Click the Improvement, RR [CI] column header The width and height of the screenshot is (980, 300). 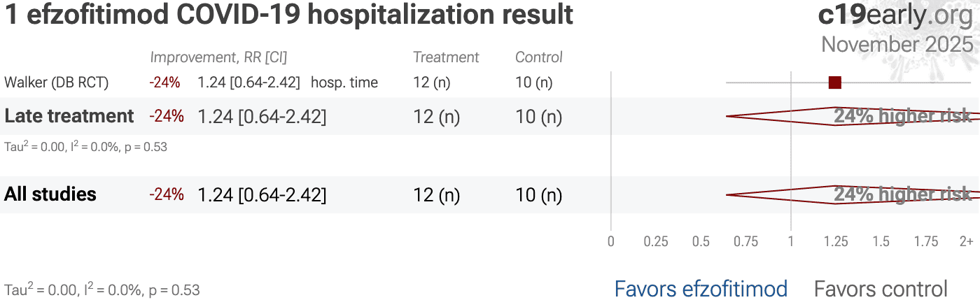pyautogui.click(x=218, y=57)
